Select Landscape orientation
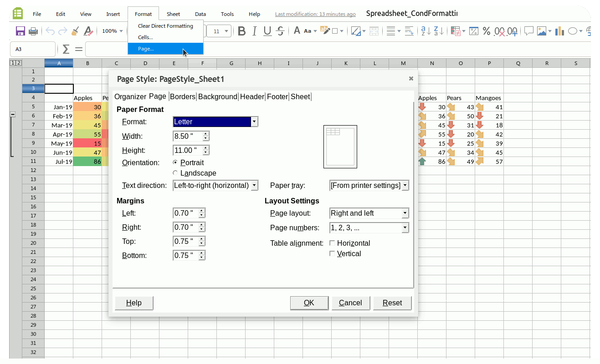Screen dimensions: 600x364 click(176, 173)
